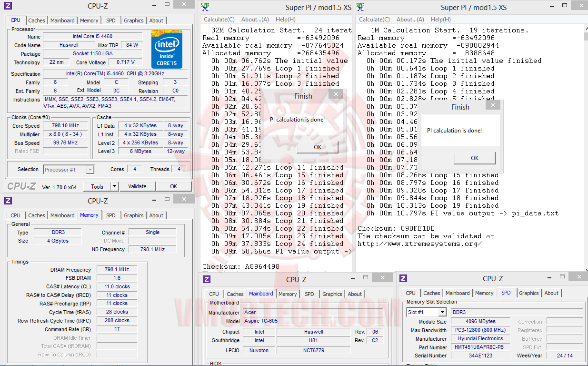
Task: Click OK in the 32M Finish dialog
Action: coord(318,147)
